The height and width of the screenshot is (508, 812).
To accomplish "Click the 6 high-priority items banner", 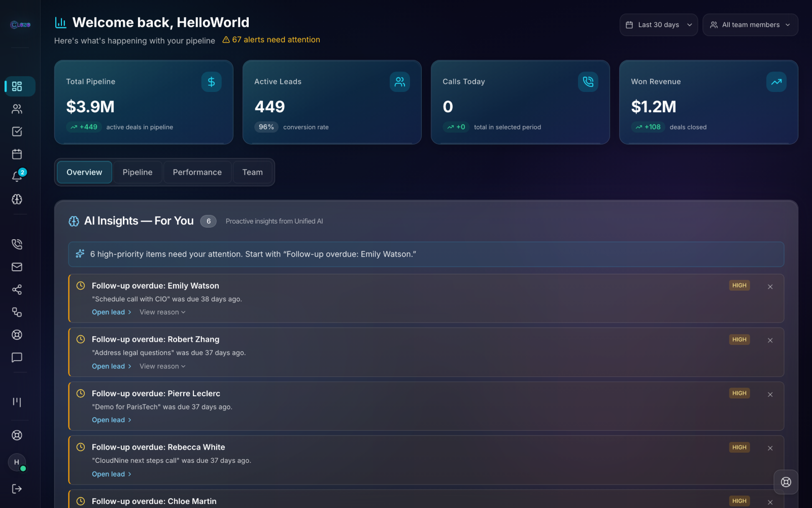I will pos(426,255).
